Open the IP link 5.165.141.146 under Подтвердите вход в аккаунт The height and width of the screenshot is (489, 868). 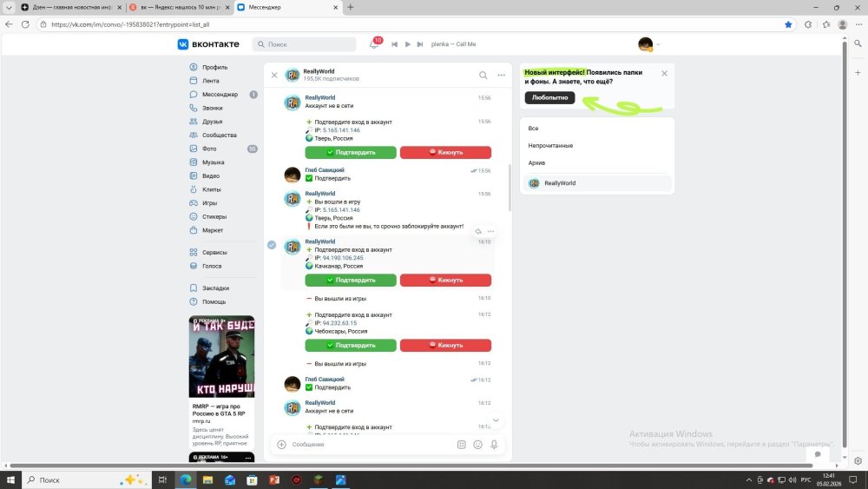click(341, 130)
